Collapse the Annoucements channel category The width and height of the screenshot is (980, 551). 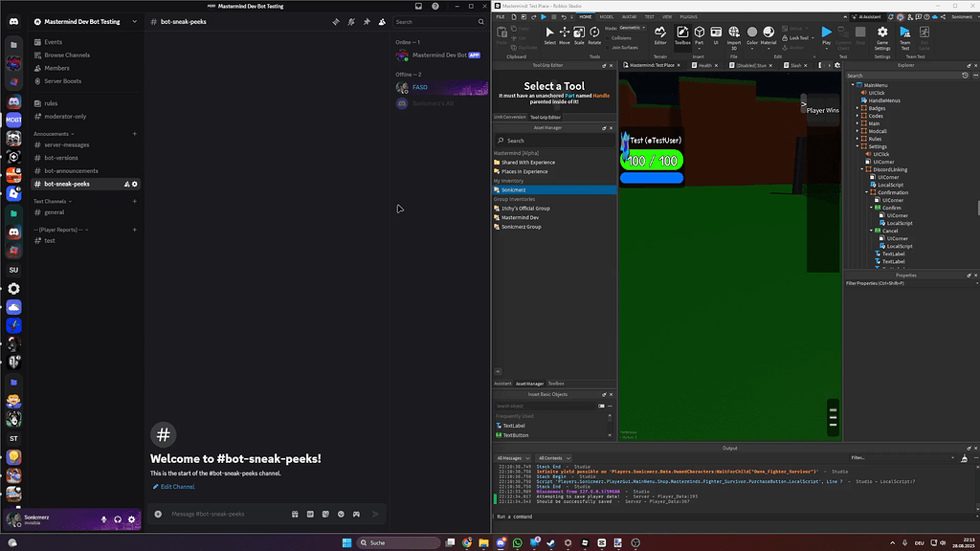point(54,134)
